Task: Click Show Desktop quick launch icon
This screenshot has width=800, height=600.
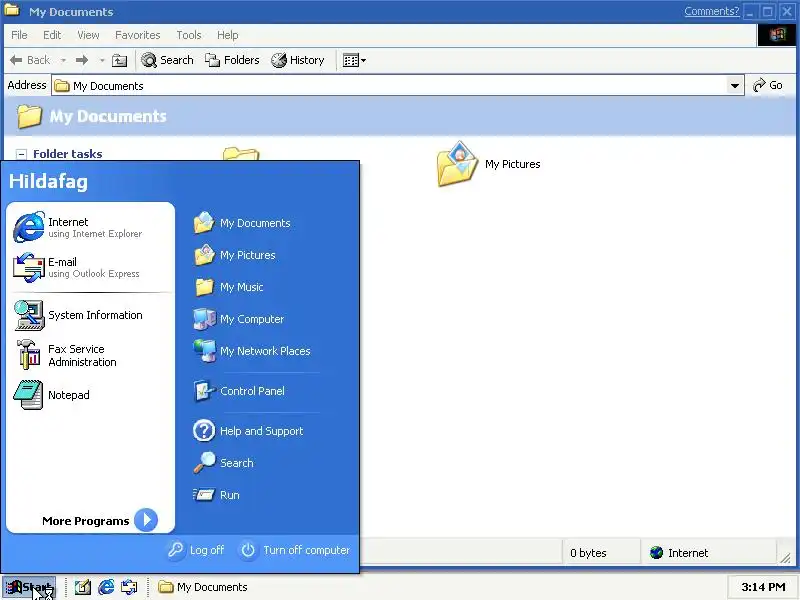Action: 83,587
